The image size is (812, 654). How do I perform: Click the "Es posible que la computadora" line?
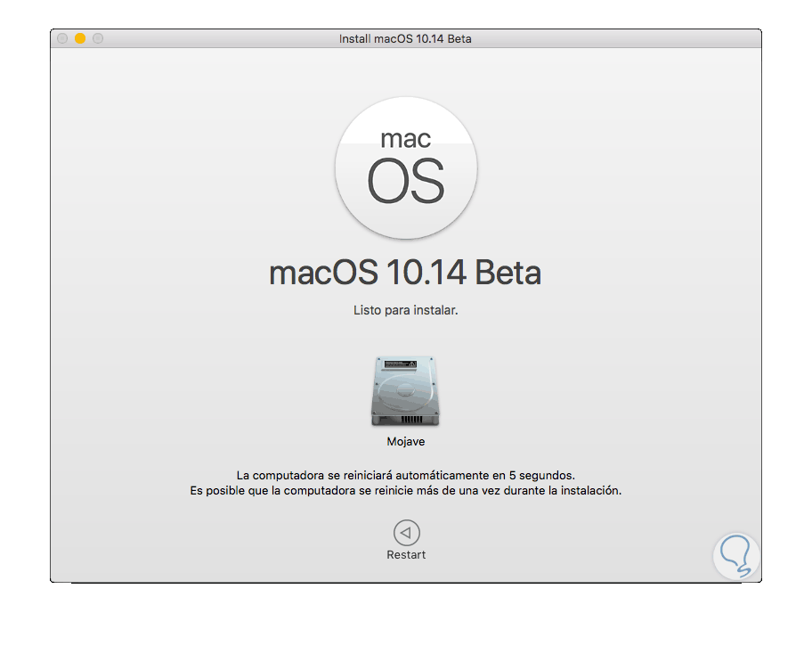tap(406, 491)
